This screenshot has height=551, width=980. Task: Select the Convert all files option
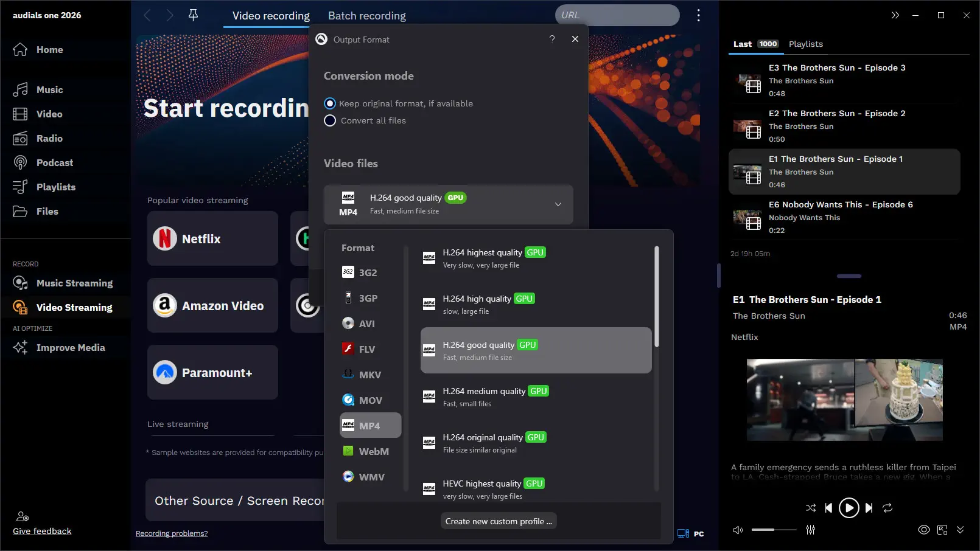[330, 120]
